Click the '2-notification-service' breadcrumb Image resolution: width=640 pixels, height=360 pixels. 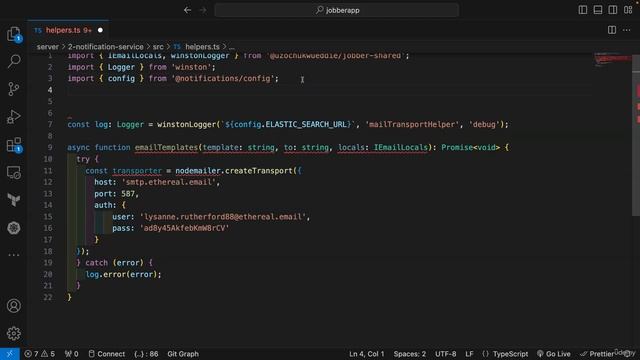(105, 47)
